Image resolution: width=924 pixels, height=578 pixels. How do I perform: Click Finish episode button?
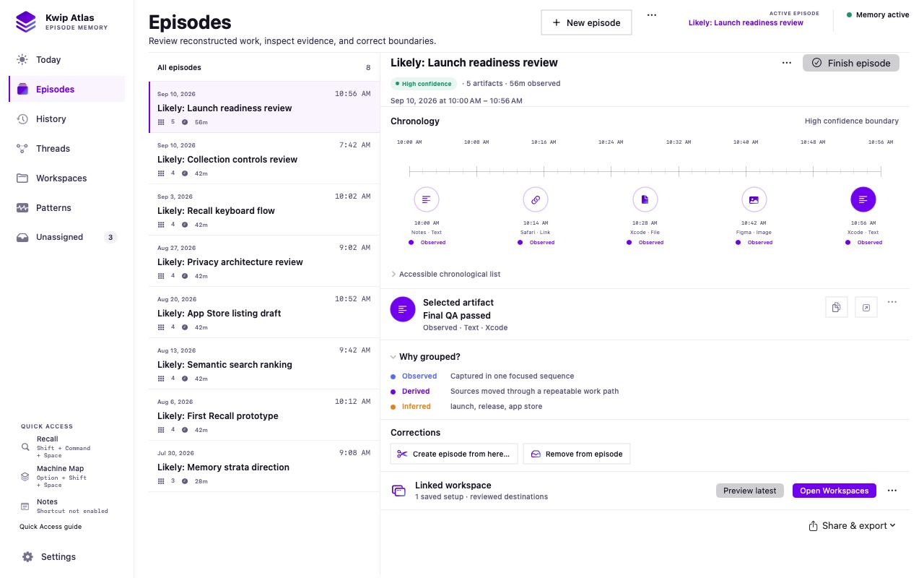tap(851, 63)
